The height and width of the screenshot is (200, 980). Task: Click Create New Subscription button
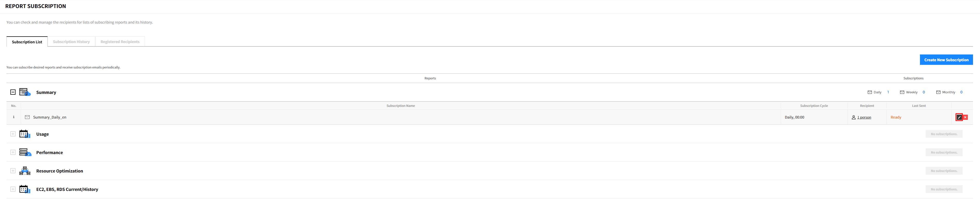(946, 60)
